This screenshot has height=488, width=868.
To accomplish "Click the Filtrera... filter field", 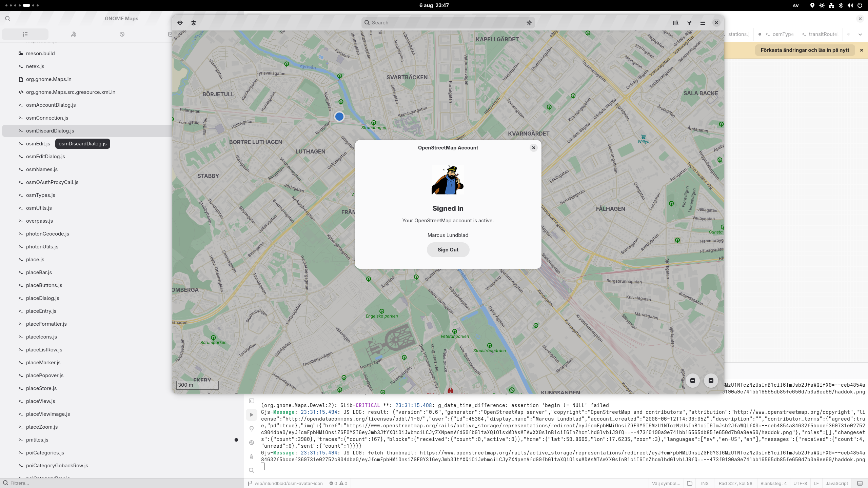I will (122, 483).
